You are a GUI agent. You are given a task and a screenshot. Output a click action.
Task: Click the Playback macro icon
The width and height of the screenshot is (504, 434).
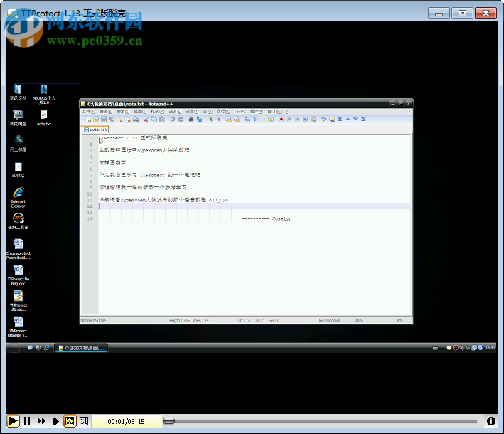click(x=297, y=120)
